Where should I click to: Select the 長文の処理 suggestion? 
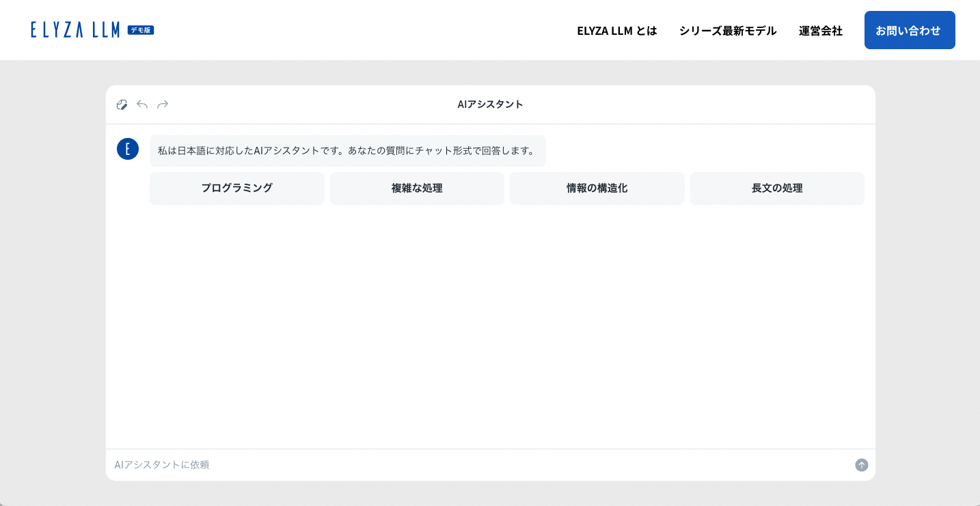point(777,188)
